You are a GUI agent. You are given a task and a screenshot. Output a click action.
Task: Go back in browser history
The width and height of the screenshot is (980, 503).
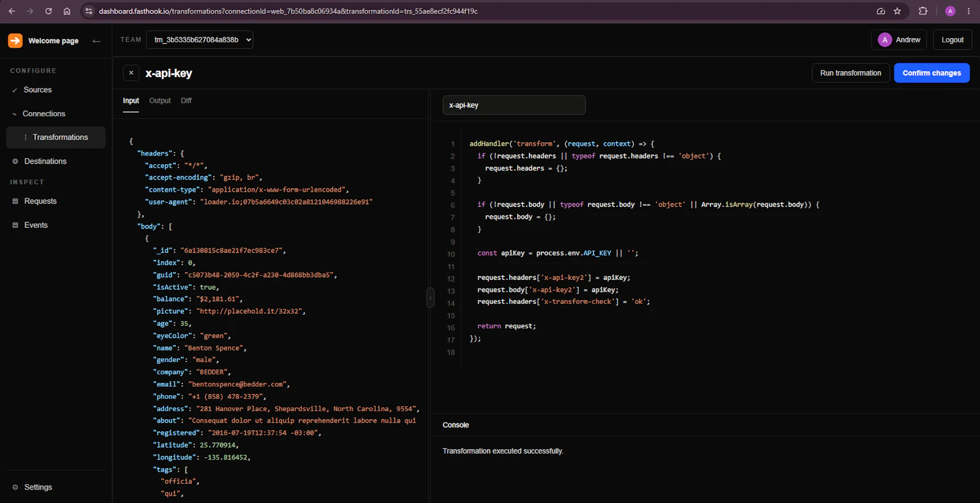tap(12, 11)
